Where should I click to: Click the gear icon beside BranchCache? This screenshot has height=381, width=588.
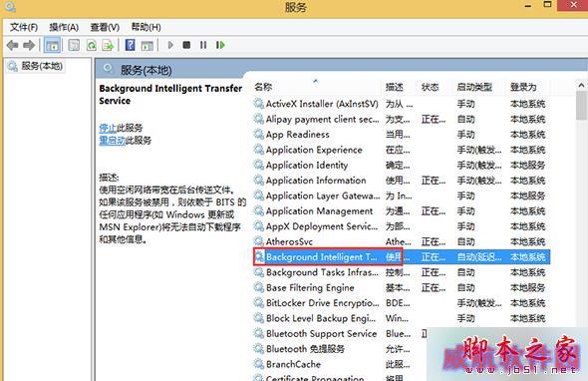pos(258,364)
